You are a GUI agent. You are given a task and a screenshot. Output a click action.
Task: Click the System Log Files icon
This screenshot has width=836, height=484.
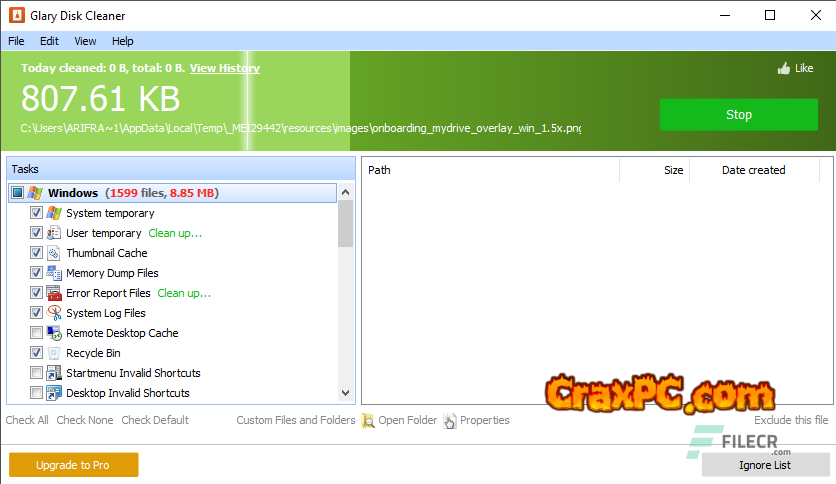[x=54, y=313]
